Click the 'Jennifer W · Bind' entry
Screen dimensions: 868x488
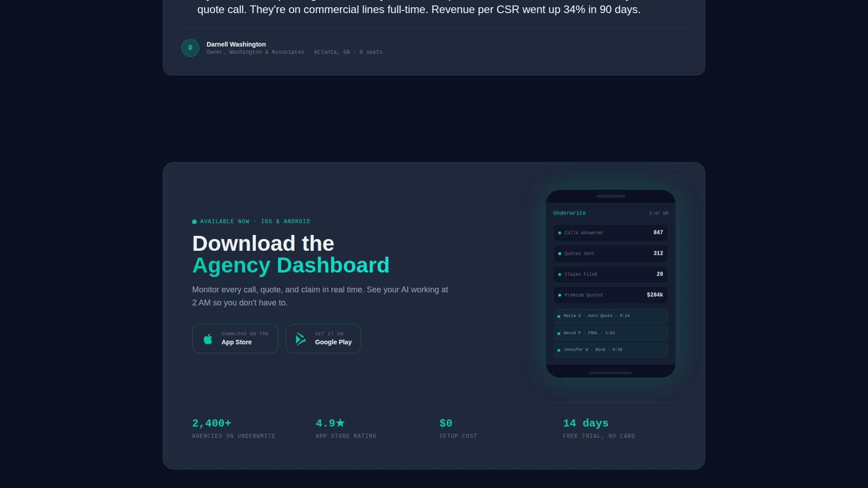(x=611, y=350)
